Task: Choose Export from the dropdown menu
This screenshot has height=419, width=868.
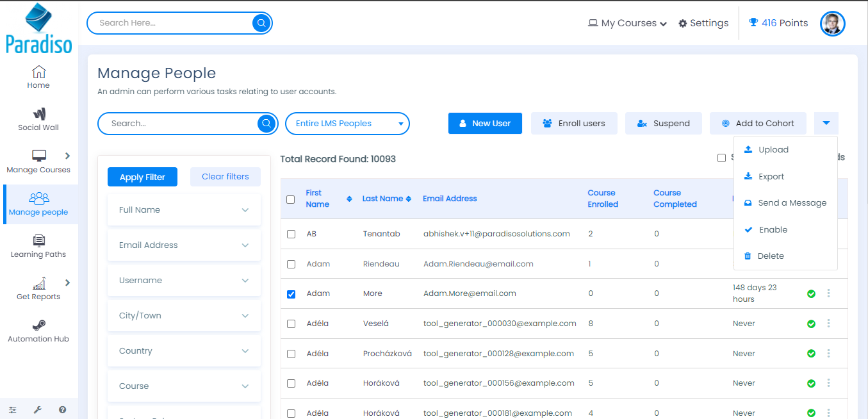Action: pos(771,177)
